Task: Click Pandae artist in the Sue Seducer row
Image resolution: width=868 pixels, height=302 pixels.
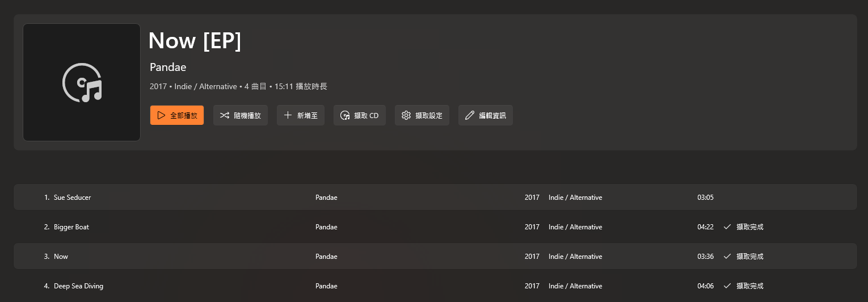Action: (326, 198)
